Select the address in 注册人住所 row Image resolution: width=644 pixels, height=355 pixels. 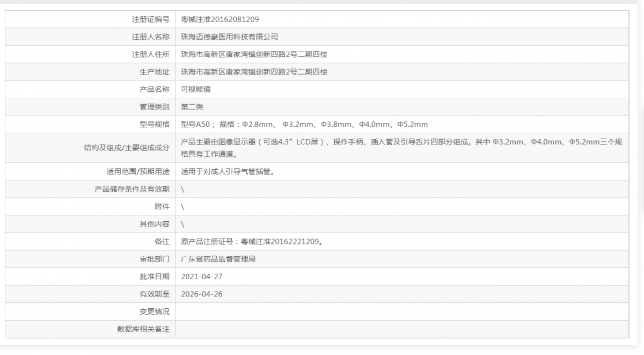(254, 54)
